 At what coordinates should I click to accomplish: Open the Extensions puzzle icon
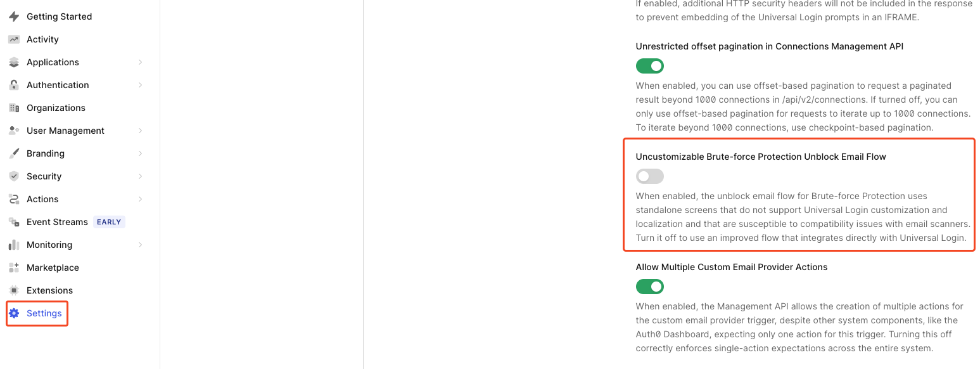click(x=13, y=290)
